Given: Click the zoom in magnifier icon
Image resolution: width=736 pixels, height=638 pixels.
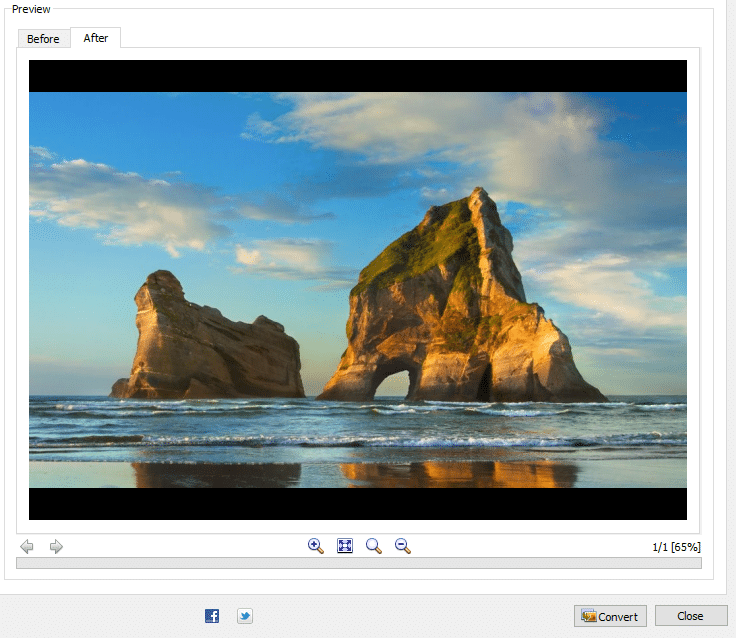Looking at the screenshot, I should [x=316, y=546].
